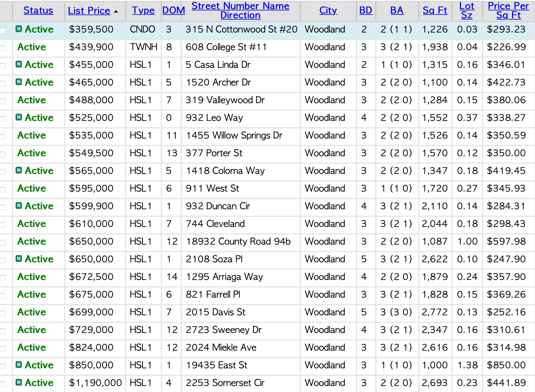Tick the checkbox for 932 Leo Way
535x392 pixels.
pos(3,119)
